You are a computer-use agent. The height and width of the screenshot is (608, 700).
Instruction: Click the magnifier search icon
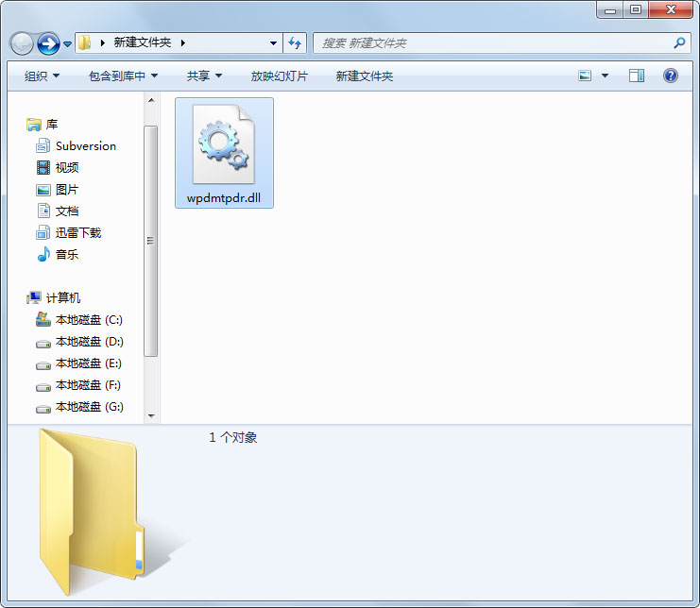[679, 42]
